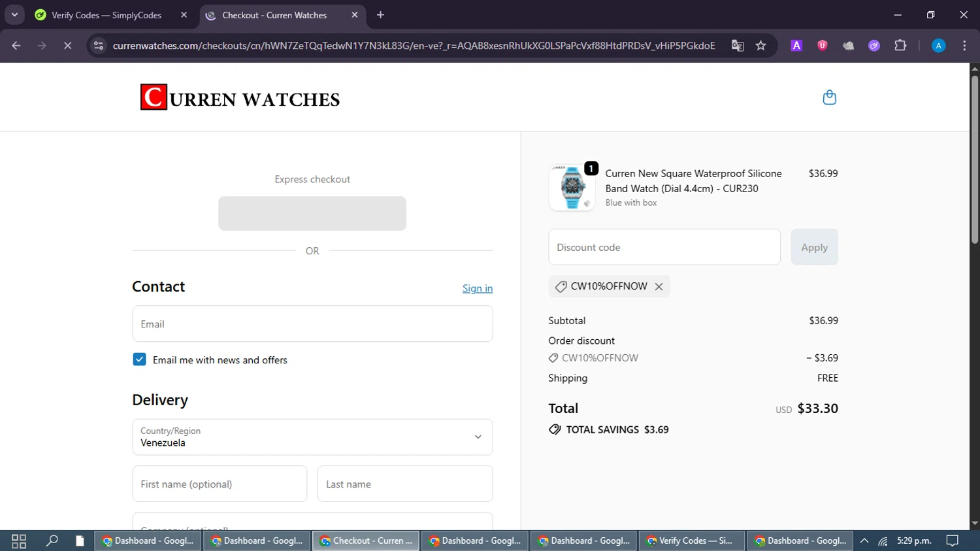Focus the Email input field
980x551 pixels.
(x=312, y=324)
